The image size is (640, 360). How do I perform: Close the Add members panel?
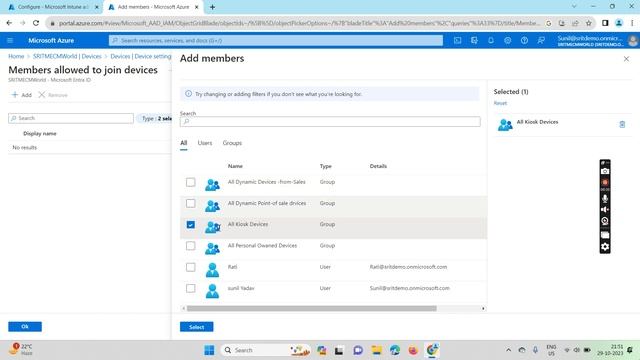click(626, 59)
